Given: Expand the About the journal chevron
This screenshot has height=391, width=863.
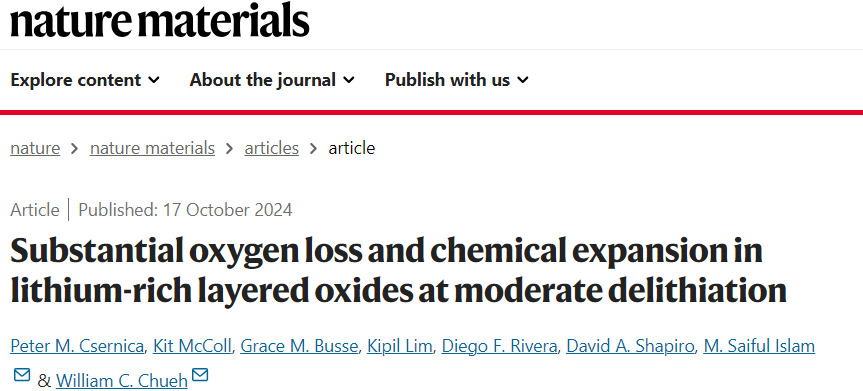Looking at the screenshot, I should tap(349, 80).
